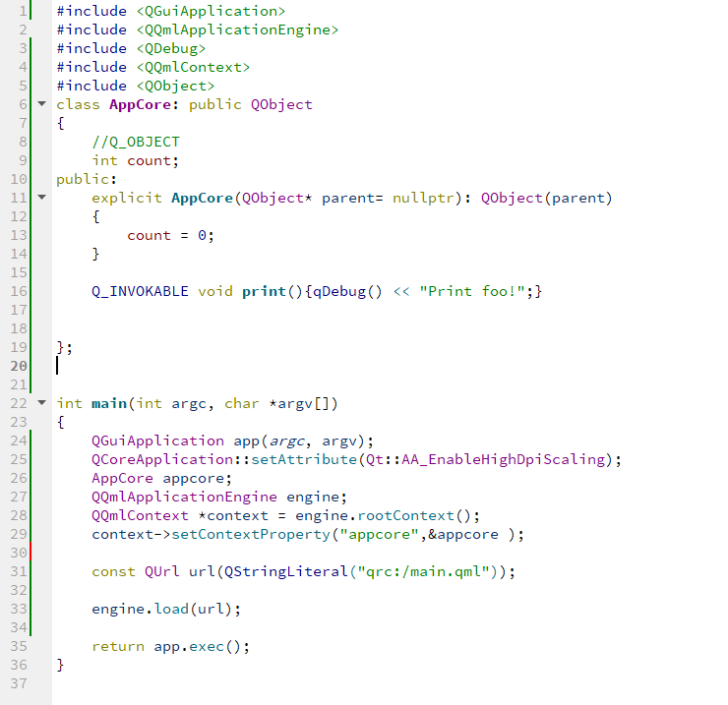
Task: Click the Q_INVOKABLE macro
Action: coord(141,291)
